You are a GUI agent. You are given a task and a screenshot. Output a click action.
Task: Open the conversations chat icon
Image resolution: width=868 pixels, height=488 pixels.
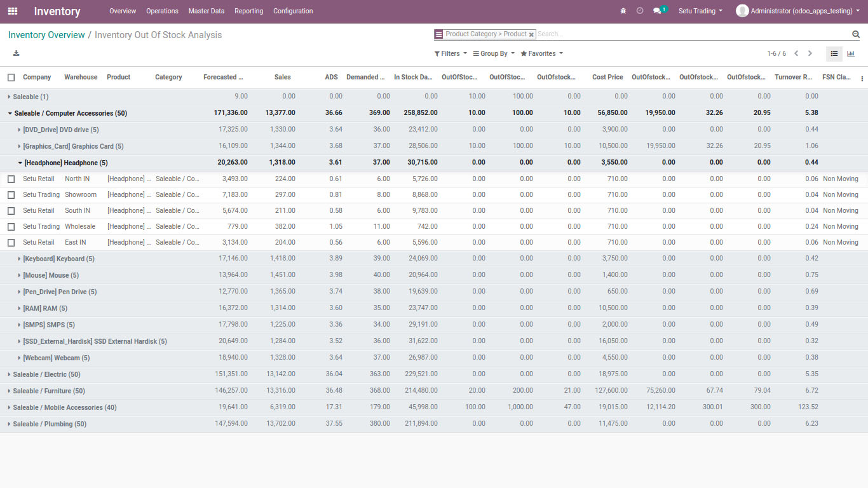(x=658, y=11)
